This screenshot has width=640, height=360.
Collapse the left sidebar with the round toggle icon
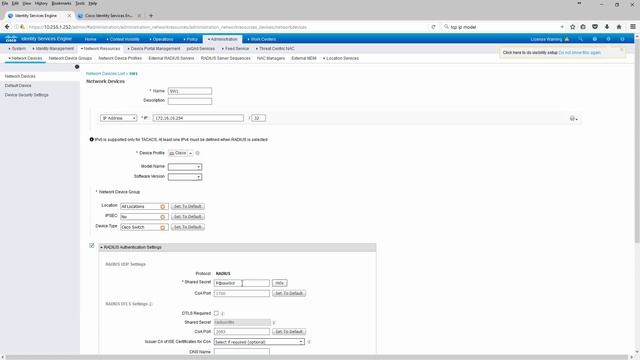77,67
